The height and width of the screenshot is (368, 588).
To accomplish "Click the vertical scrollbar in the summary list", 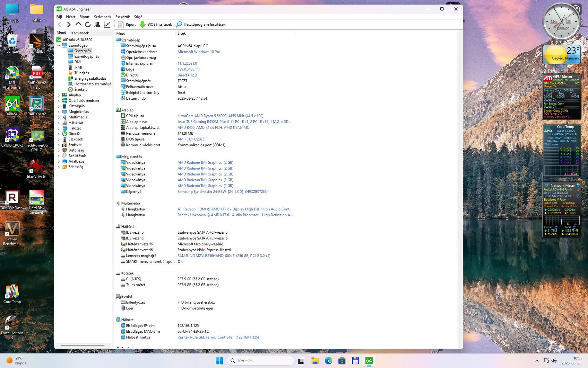I will point(460,138).
